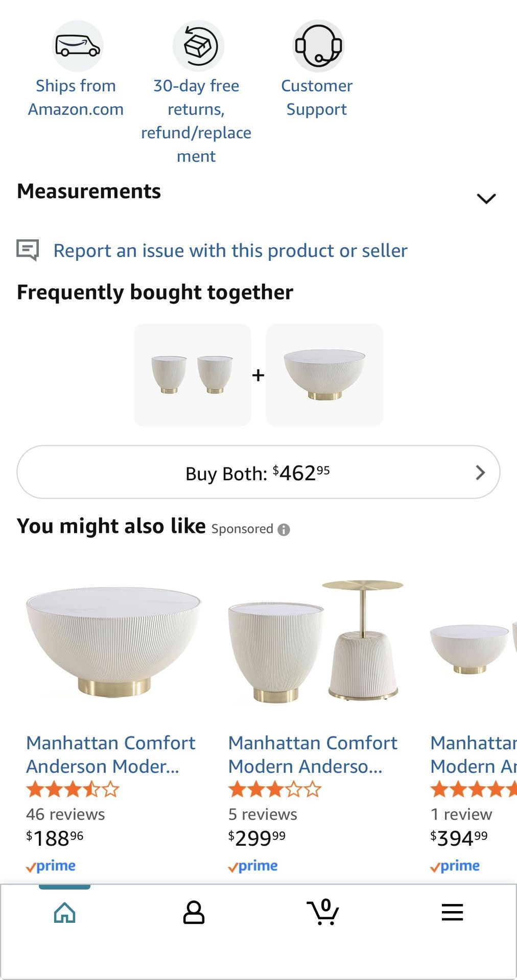Tap star rating of 46-review product
The image size is (517, 980).
click(x=73, y=790)
